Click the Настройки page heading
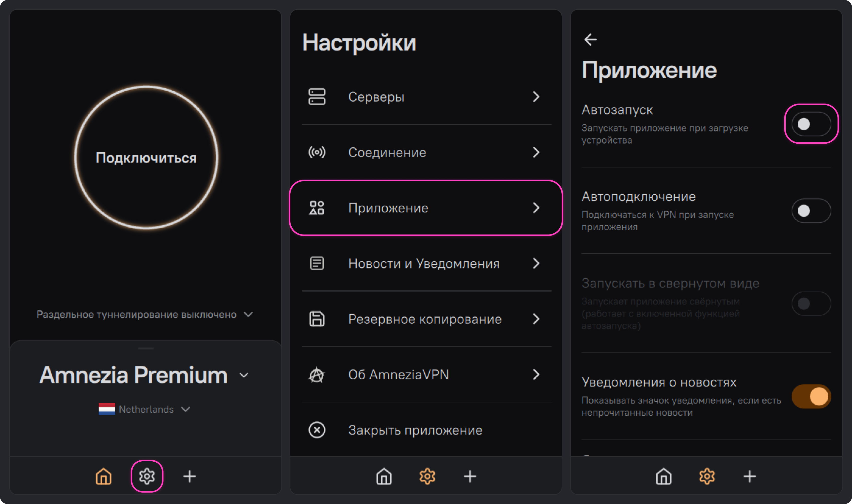Image resolution: width=852 pixels, height=504 pixels. click(x=359, y=43)
